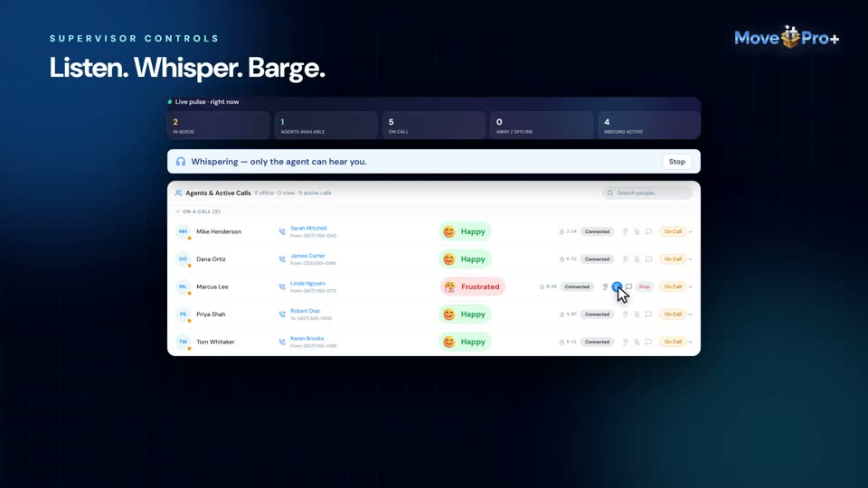Viewport: 868px width, 488px height.
Task: Click the whisper microphone icon for Tom Whitaker
Action: click(637, 342)
